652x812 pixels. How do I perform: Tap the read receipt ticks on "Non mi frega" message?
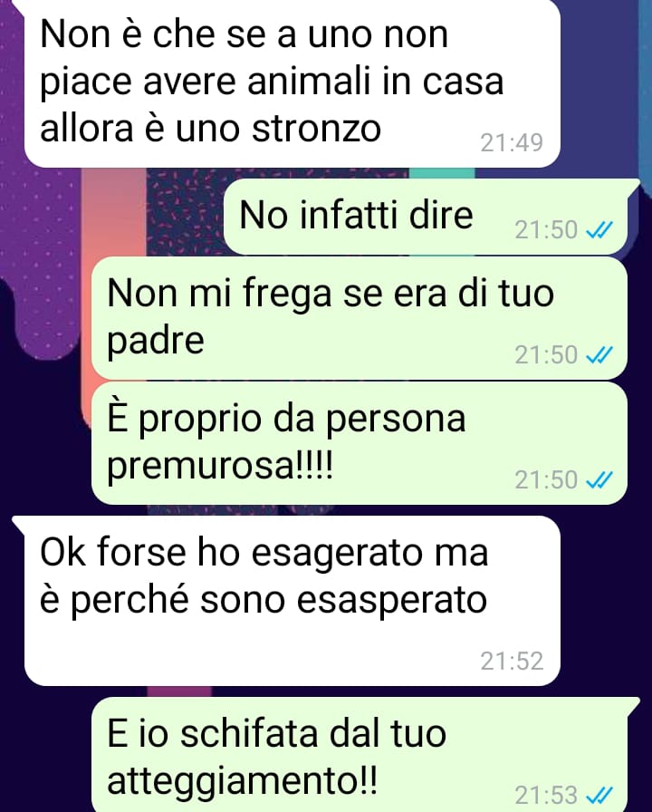[x=599, y=354]
